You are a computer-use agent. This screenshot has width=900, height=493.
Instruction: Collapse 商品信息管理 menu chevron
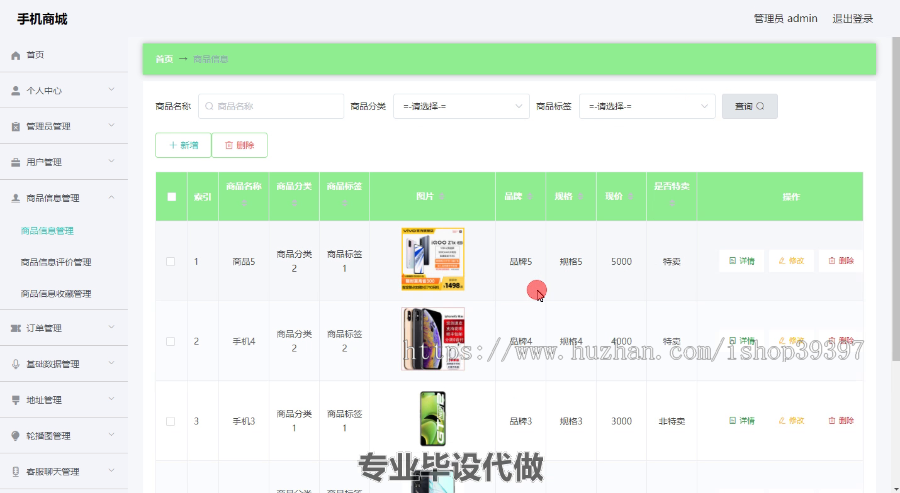(x=111, y=197)
